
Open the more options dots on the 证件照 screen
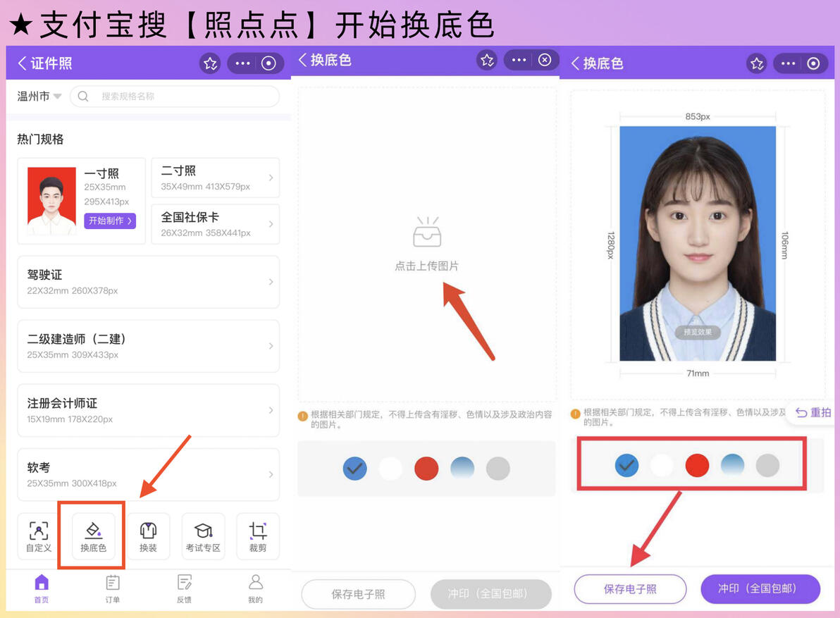tap(242, 63)
